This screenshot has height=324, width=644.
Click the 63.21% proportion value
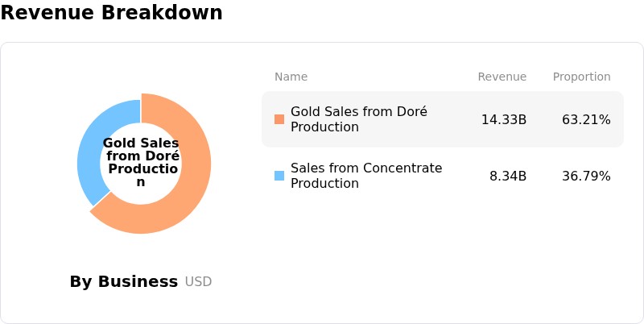tap(586, 119)
